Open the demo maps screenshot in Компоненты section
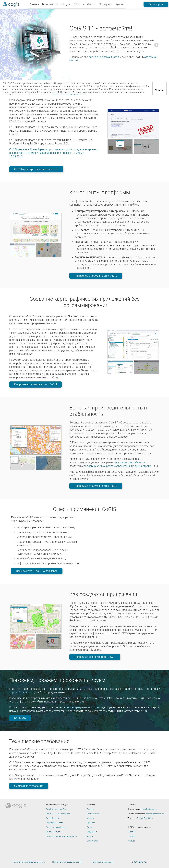The height and width of the screenshot is (868, 169). coord(36,227)
